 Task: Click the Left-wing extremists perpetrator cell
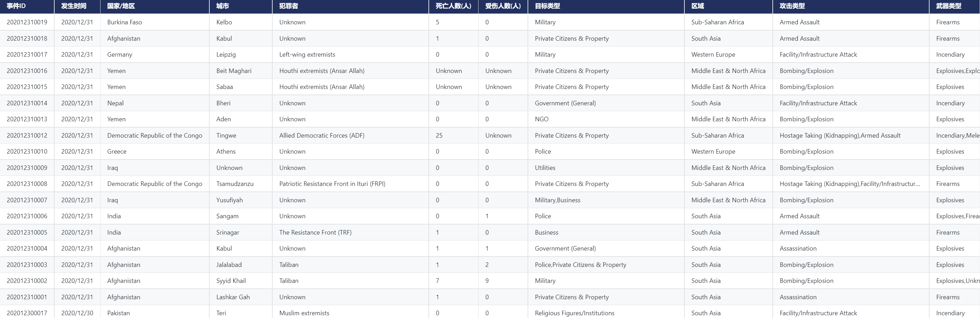click(x=307, y=55)
